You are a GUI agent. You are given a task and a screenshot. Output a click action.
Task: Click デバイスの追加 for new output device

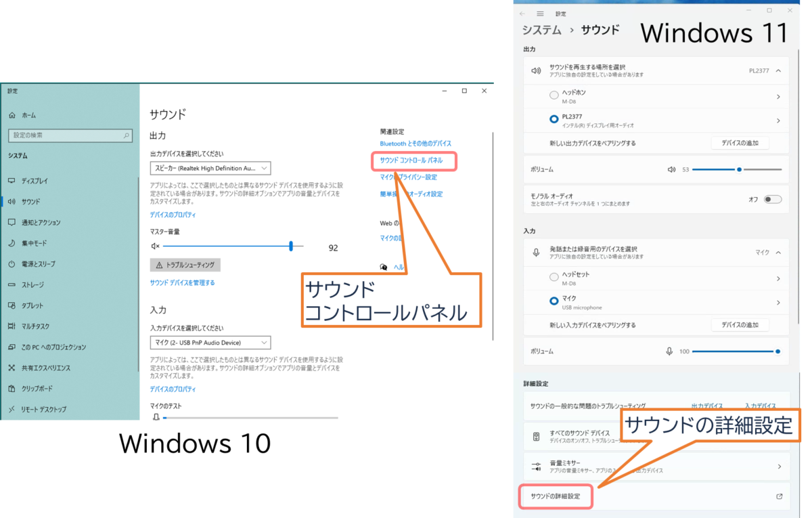[x=740, y=143]
